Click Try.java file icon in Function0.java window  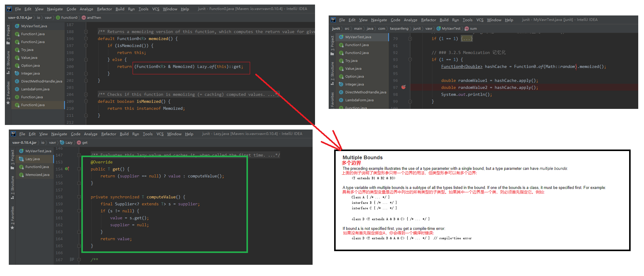(17, 50)
